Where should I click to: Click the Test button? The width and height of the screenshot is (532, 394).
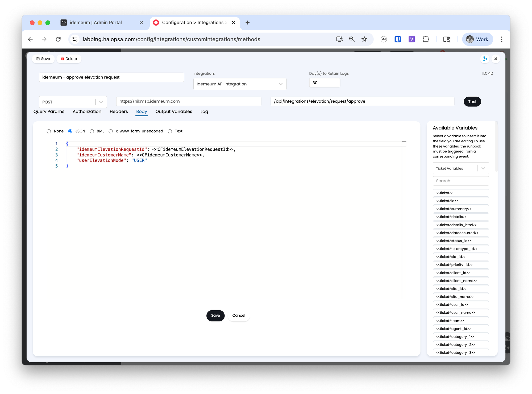tap(472, 102)
